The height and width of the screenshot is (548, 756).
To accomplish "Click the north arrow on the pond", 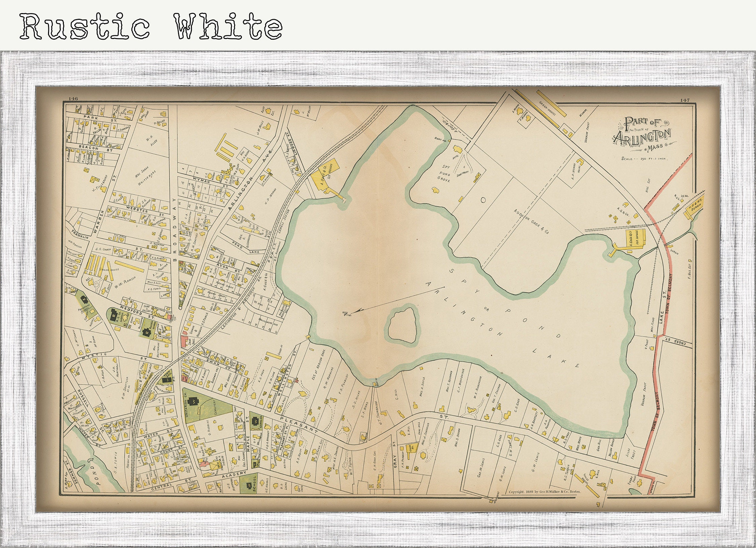I will pos(393,301).
